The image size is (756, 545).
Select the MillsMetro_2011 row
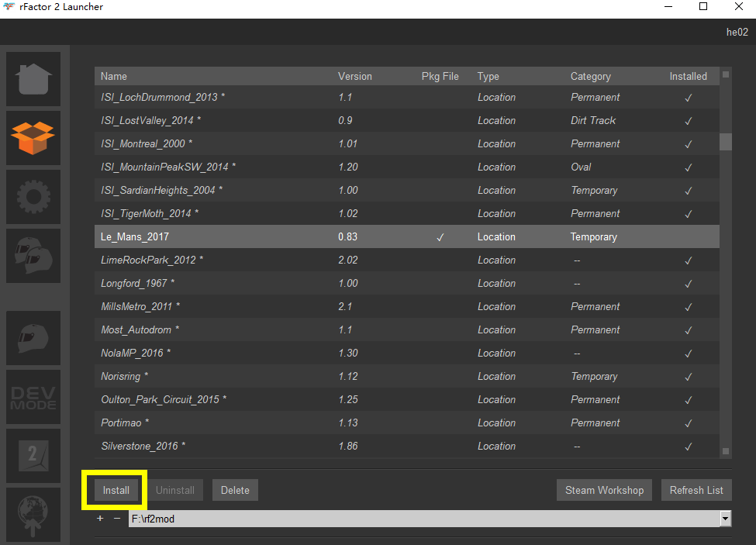click(x=407, y=306)
